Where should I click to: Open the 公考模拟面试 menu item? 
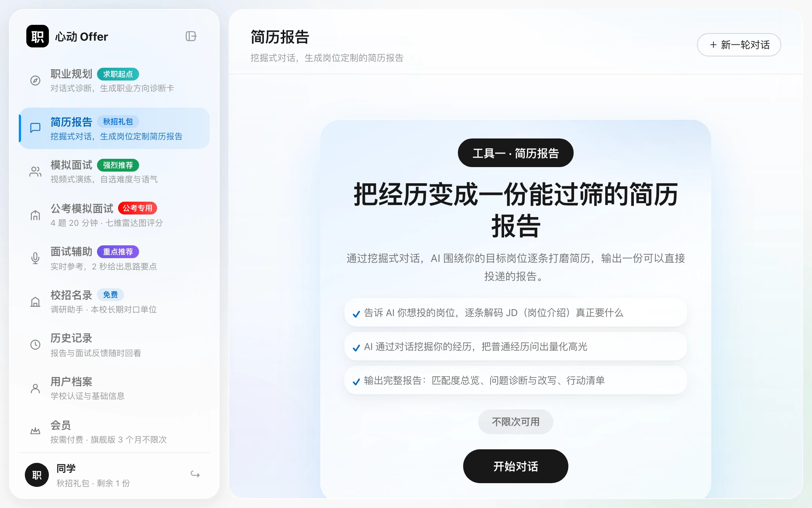(114, 215)
